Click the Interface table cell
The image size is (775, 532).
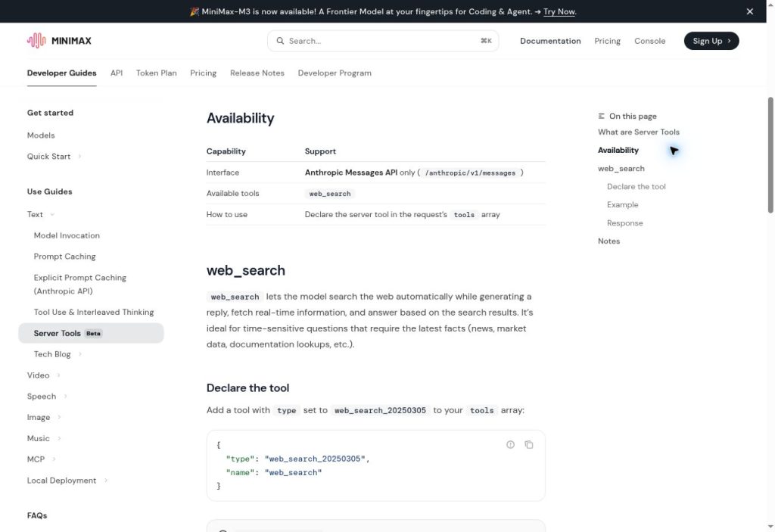coord(223,173)
